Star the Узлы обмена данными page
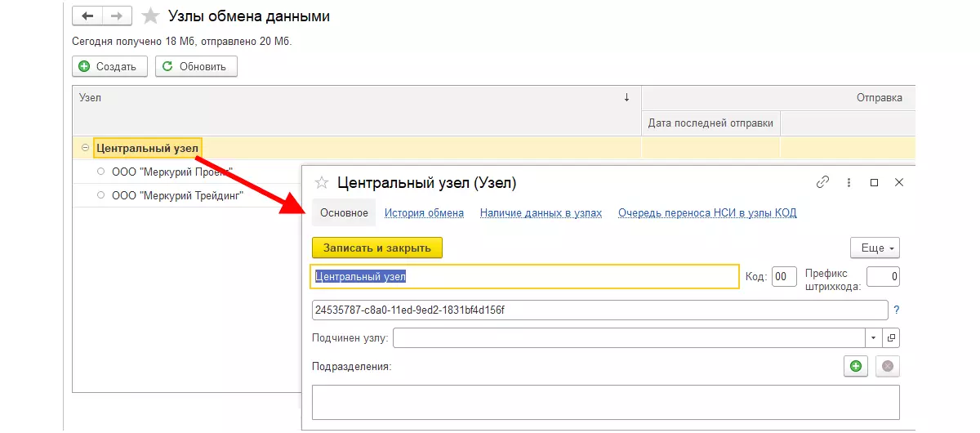 click(x=151, y=16)
